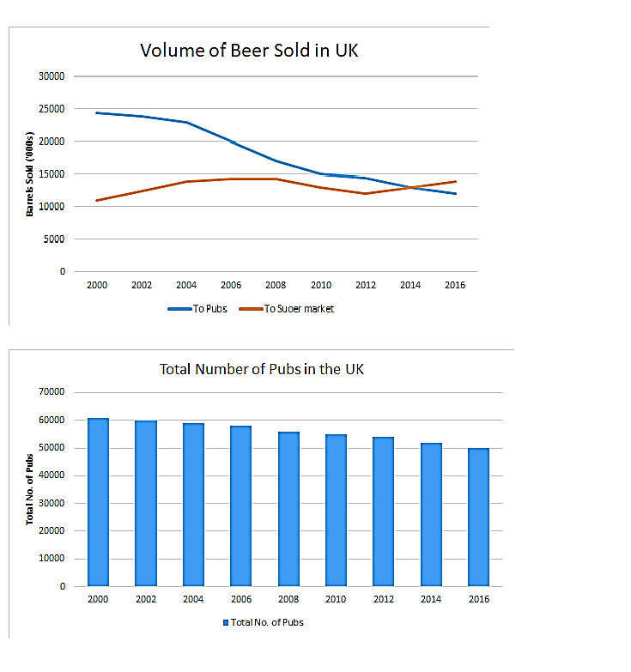Viewport: 631px width, 672px height.
Task: Click the 25000 label on the beer chart
Action: (52, 109)
